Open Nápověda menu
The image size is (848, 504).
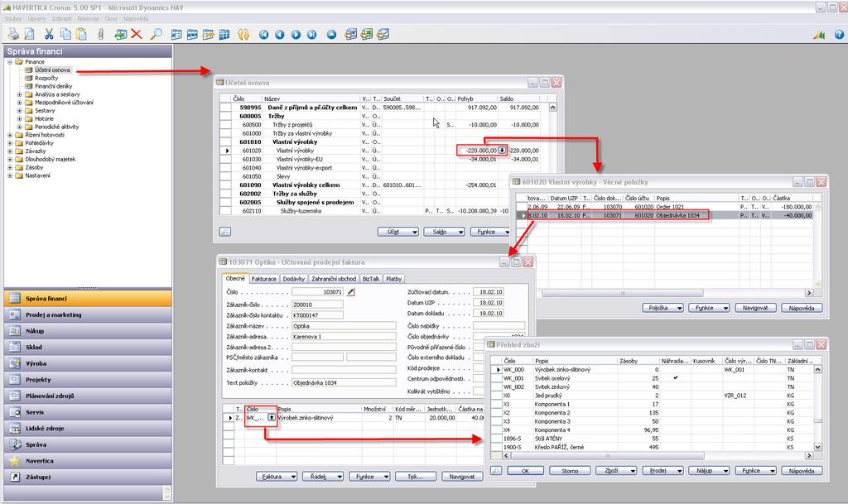pyautogui.click(x=136, y=18)
